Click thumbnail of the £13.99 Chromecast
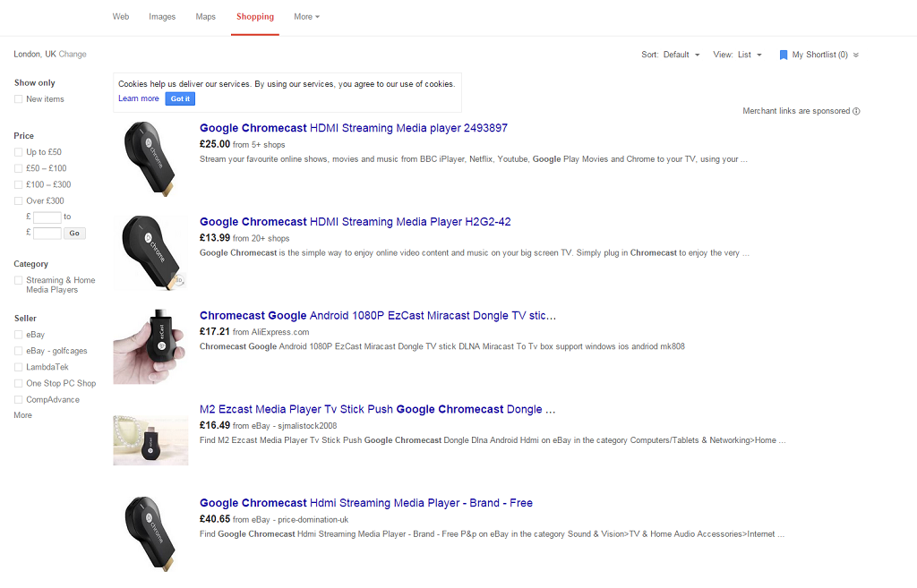Screen dimensions: 917x588 tap(150, 252)
